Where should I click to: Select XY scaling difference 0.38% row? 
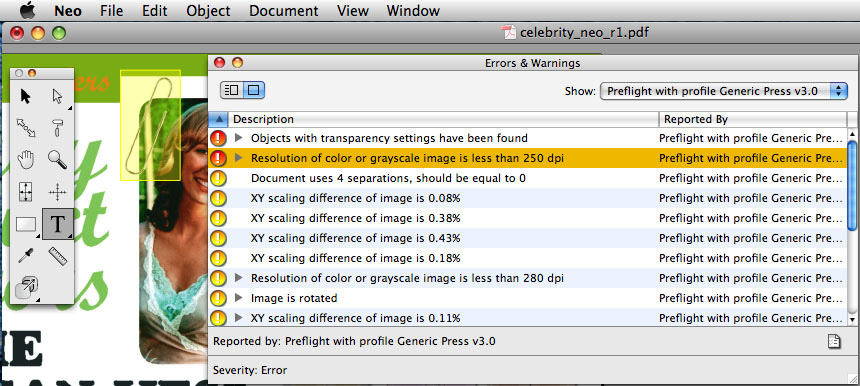pyautogui.click(x=528, y=218)
